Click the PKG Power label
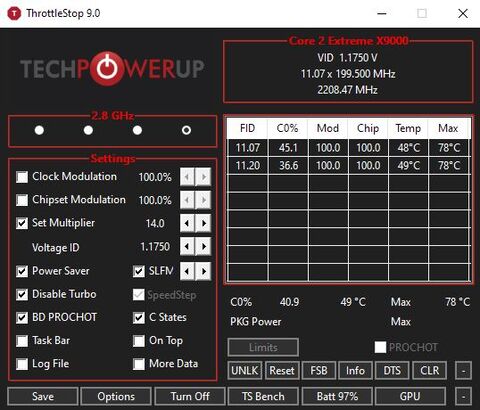The width and height of the screenshot is (480, 410). coord(256,322)
